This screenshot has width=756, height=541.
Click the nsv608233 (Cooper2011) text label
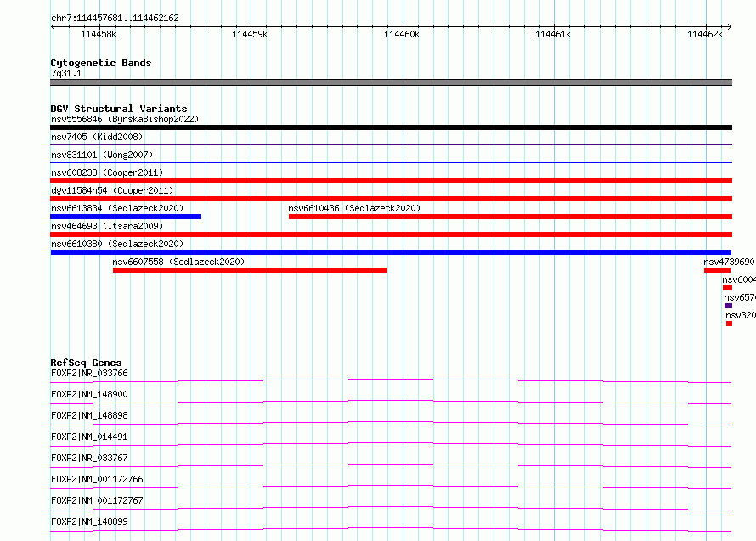coord(107,172)
